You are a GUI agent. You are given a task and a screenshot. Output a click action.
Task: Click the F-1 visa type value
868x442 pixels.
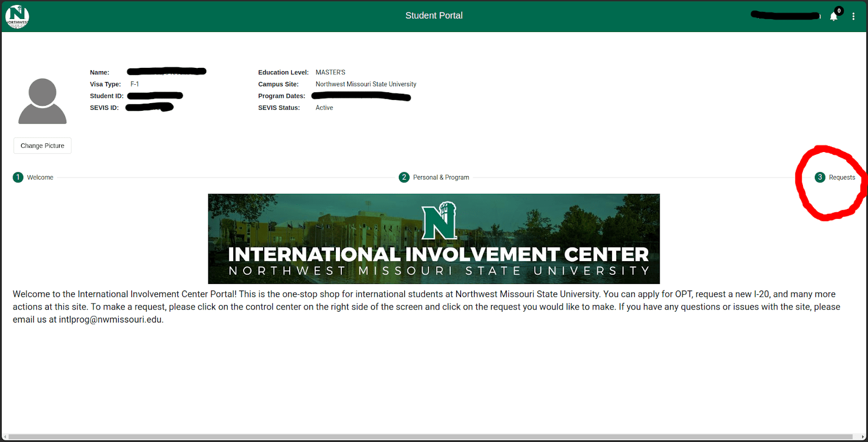coord(135,84)
